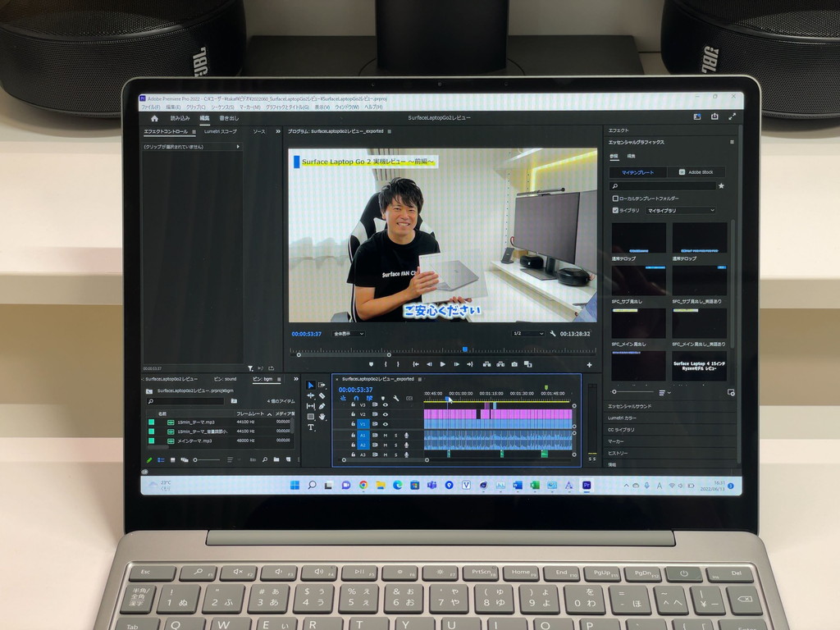
Task: Click Home icon in workspace bar
Action: click(155, 118)
